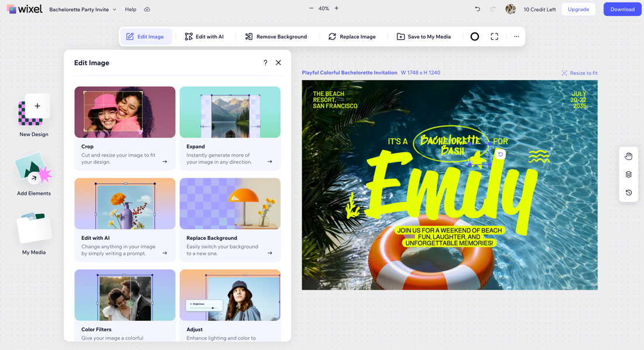The image size is (644, 350).
Task: Open the more options ellipsis menu
Action: 516,36
